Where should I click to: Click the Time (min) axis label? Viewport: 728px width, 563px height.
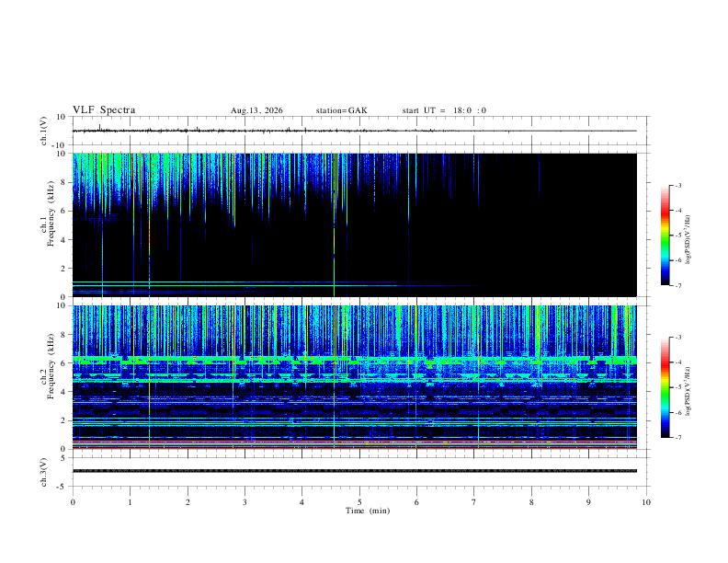[x=368, y=511]
